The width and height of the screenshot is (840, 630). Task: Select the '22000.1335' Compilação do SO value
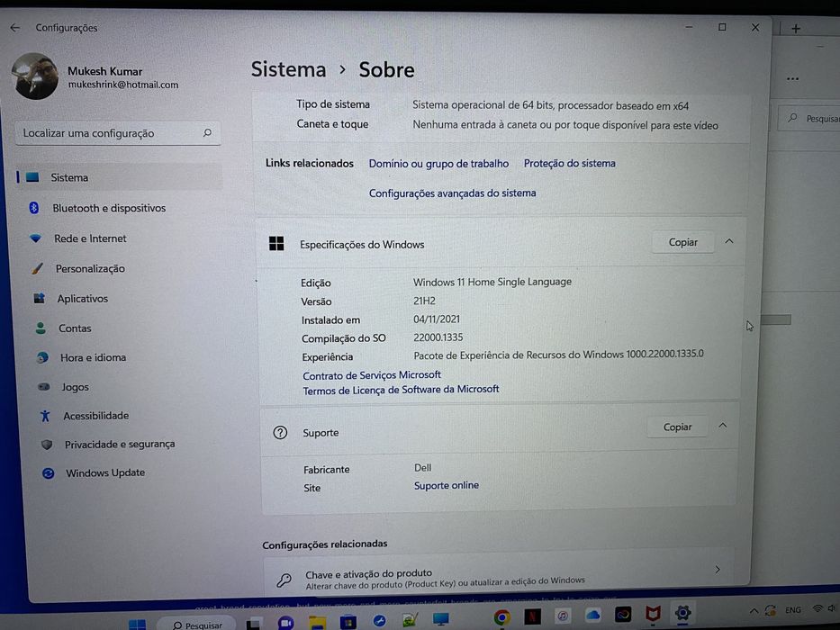[x=438, y=337]
